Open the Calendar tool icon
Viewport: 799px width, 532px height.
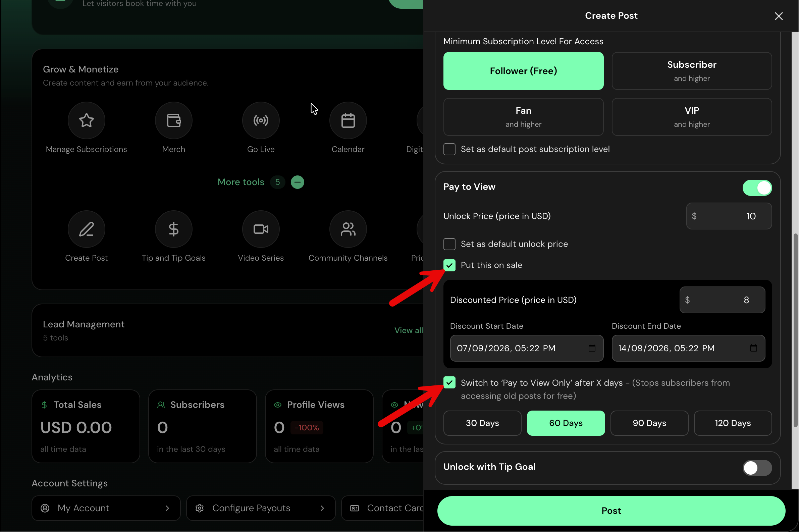[348, 120]
